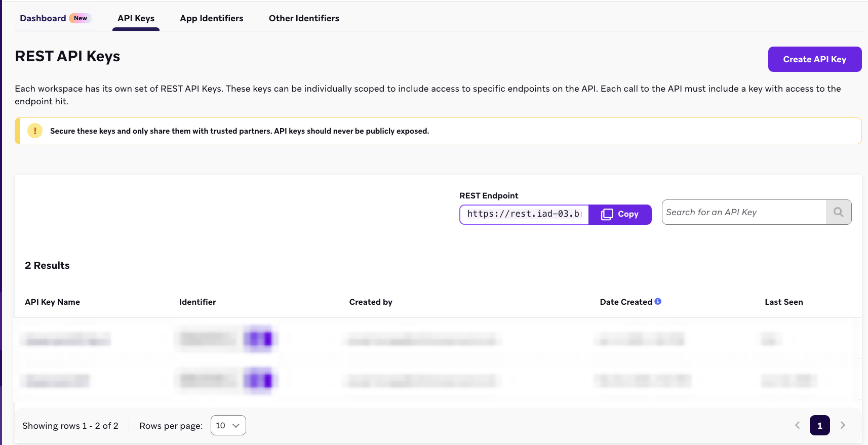Screen dimensions: 868x445
Task: Click the Create API Key button
Action: 815,59
